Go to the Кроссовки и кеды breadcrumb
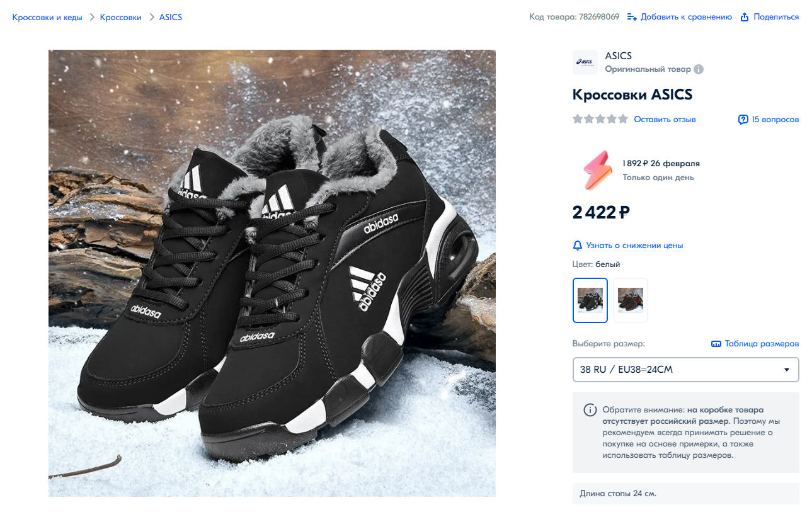This screenshot has width=812, height=517. (x=47, y=17)
